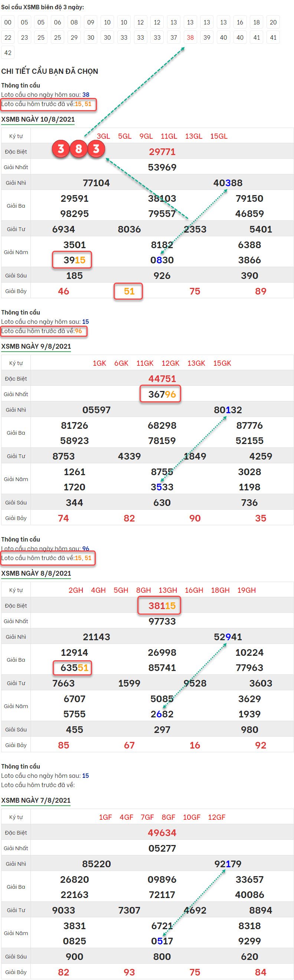Click special prize number 29771
The image size is (294, 980).
[x=162, y=152]
